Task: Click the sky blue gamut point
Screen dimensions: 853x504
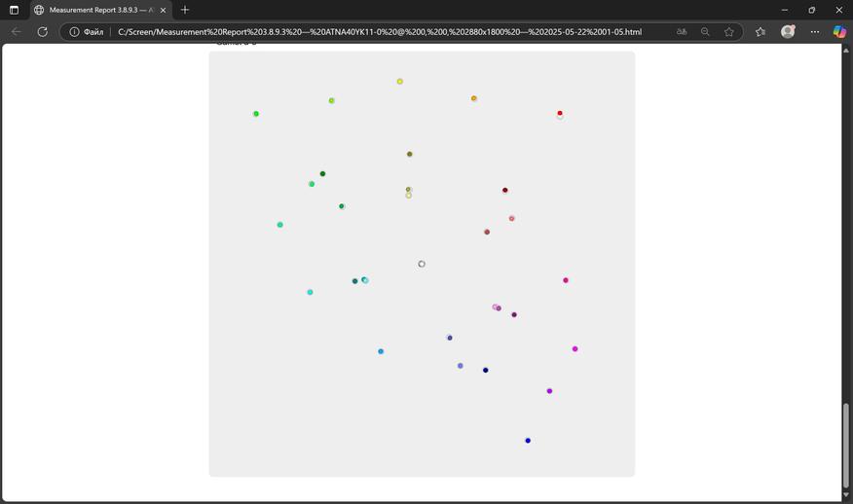Action: (x=381, y=351)
